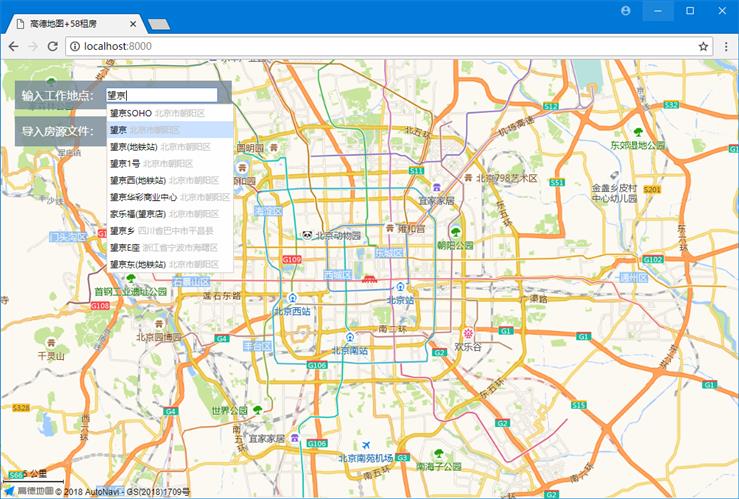Select 望京SOHO suggestion
Screen dimensions: 739x499
pyautogui.click(x=170, y=113)
